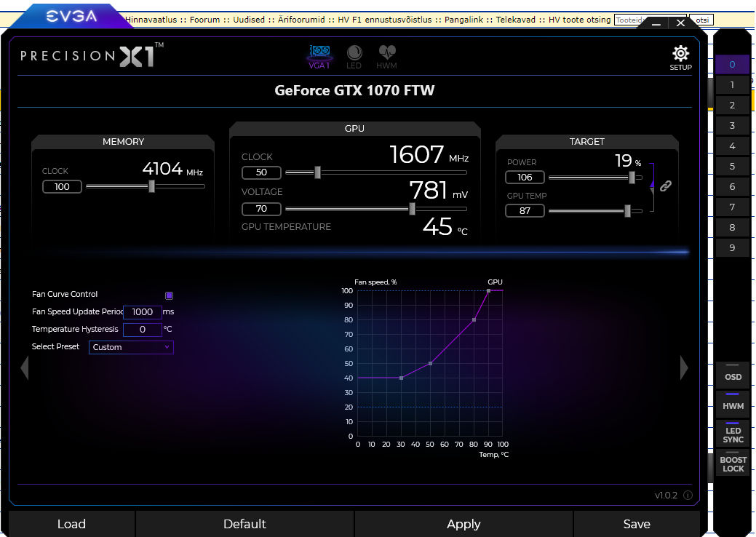Go to next panel with right arrow

(683, 368)
